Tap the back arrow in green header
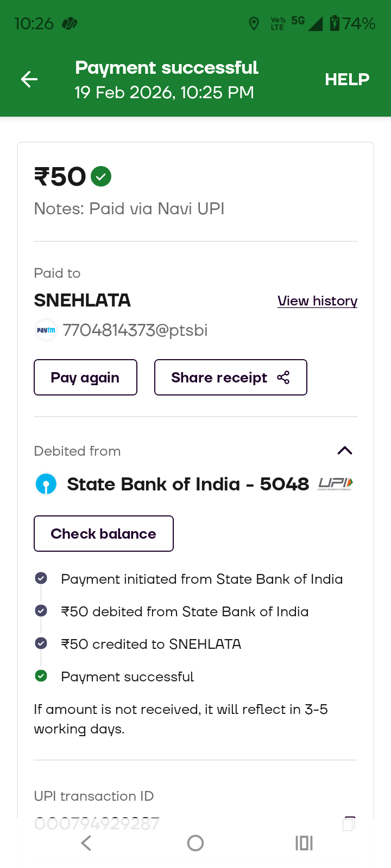391x868 pixels. click(x=29, y=80)
